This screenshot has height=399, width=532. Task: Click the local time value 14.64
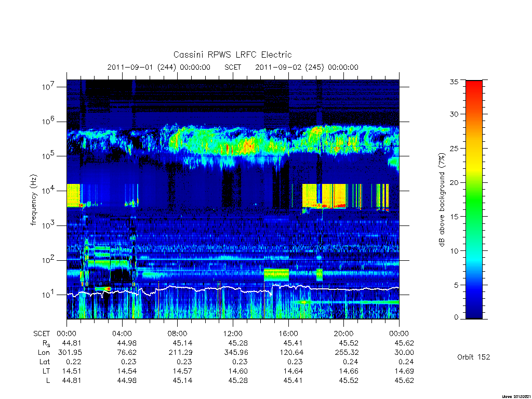[x=293, y=371]
